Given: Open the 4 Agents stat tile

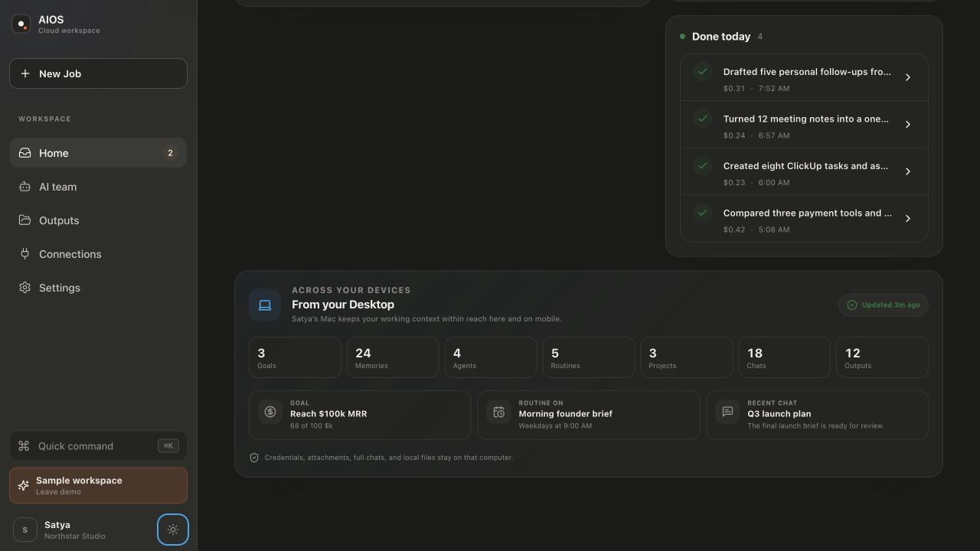Looking at the screenshot, I should (491, 357).
